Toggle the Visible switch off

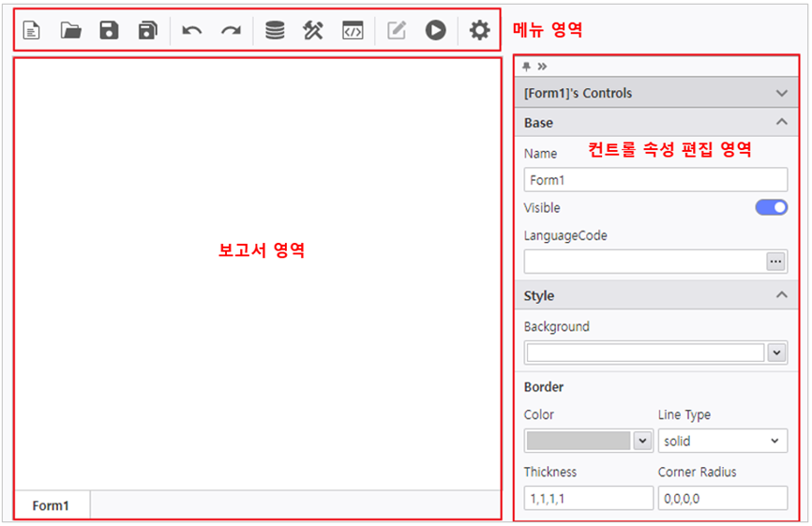point(771,207)
